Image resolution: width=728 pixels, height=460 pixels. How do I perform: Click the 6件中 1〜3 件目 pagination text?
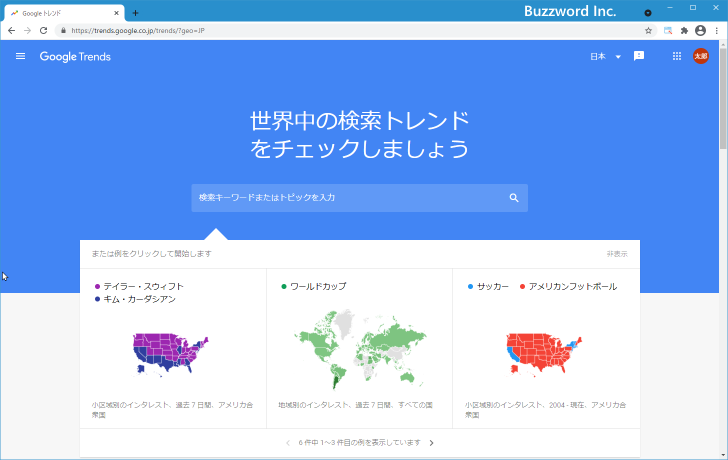point(359,443)
